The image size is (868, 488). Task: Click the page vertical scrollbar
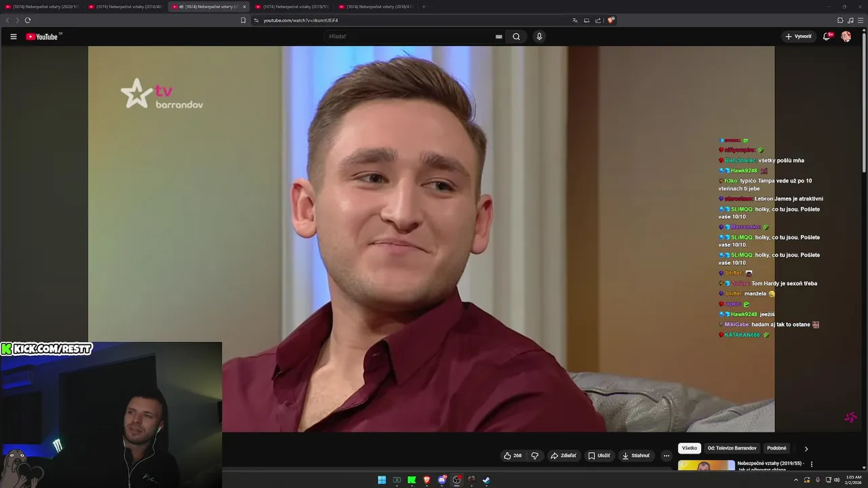coord(864,102)
